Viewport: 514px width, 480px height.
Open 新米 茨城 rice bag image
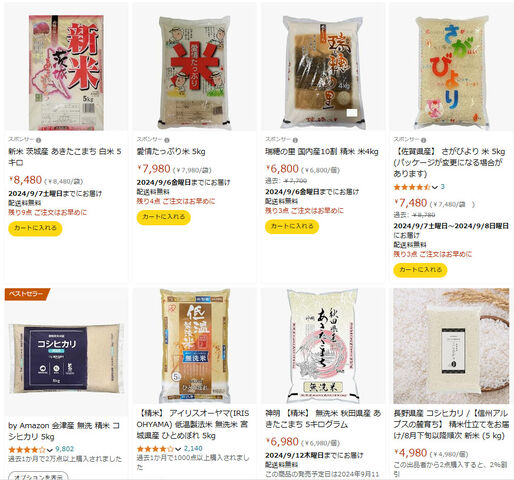point(66,72)
